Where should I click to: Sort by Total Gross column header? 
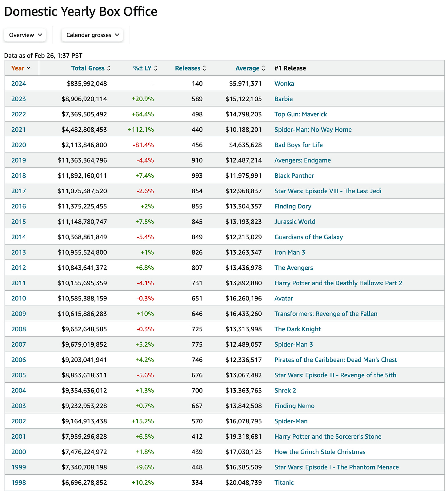pyautogui.click(x=91, y=68)
